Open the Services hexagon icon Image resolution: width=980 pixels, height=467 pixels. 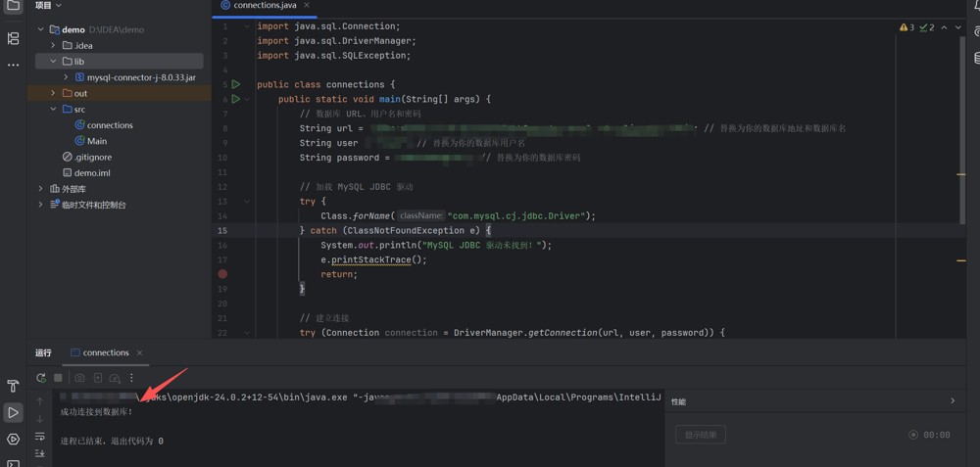pos(13,439)
